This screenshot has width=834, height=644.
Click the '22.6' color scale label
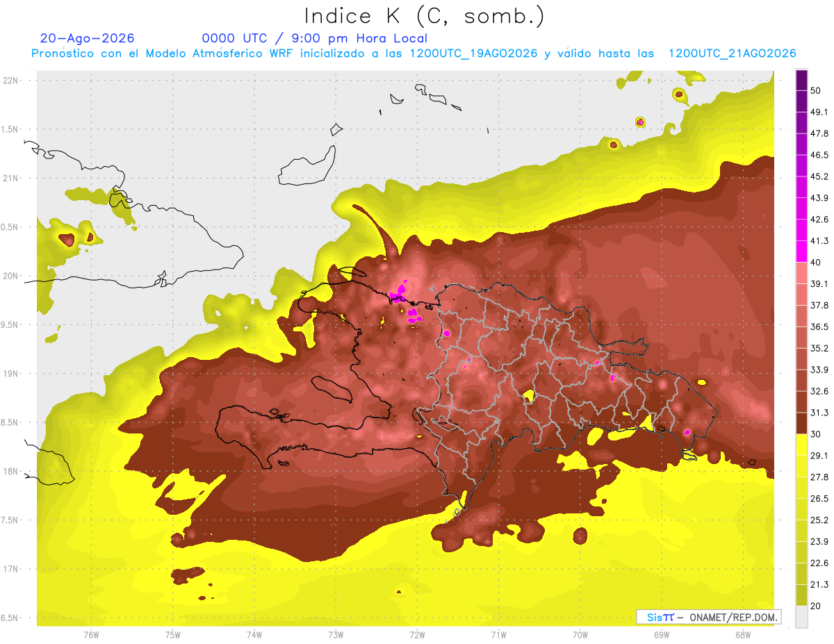pyautogui.click(x=819, y=563)
